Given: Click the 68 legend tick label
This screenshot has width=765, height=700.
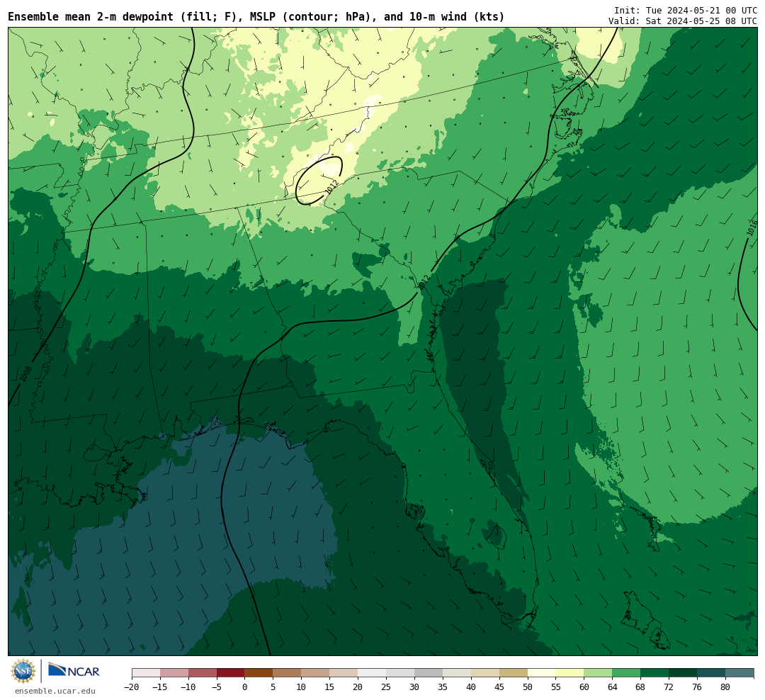Looking at the screenshot, I should (x=640, y=687).
